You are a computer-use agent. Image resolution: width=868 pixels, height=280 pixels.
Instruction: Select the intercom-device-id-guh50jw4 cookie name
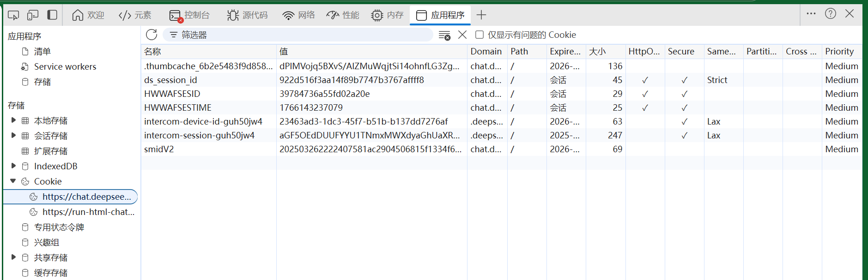[203, 121]
